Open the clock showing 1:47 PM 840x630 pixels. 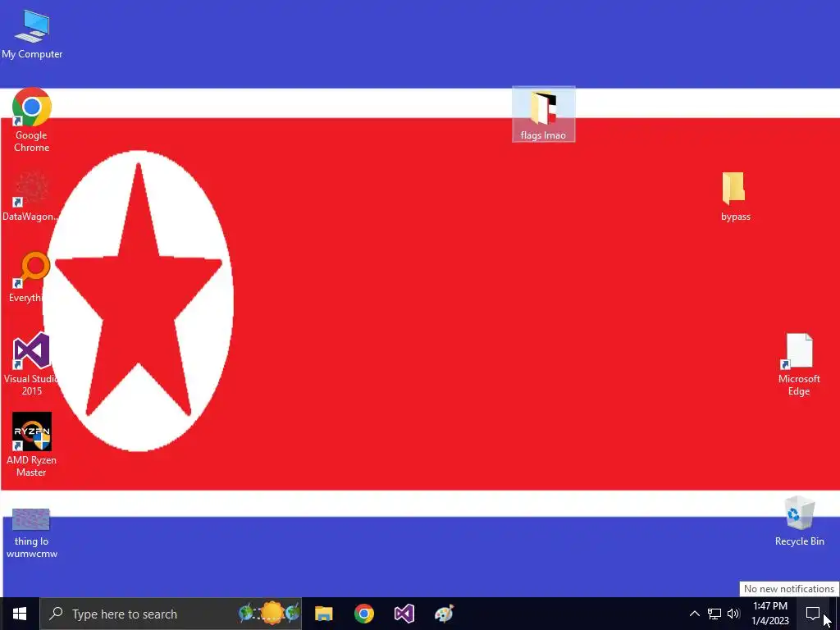pos(770,614)
